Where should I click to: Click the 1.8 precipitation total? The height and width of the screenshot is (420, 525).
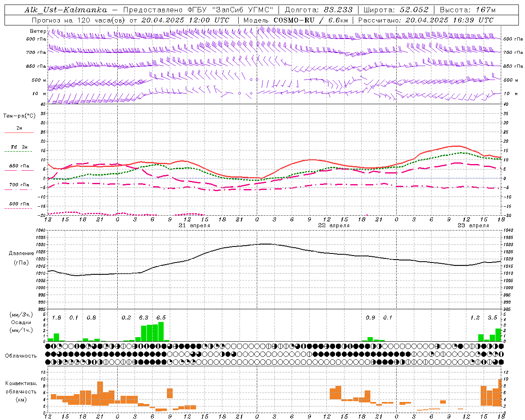[56, 318]
